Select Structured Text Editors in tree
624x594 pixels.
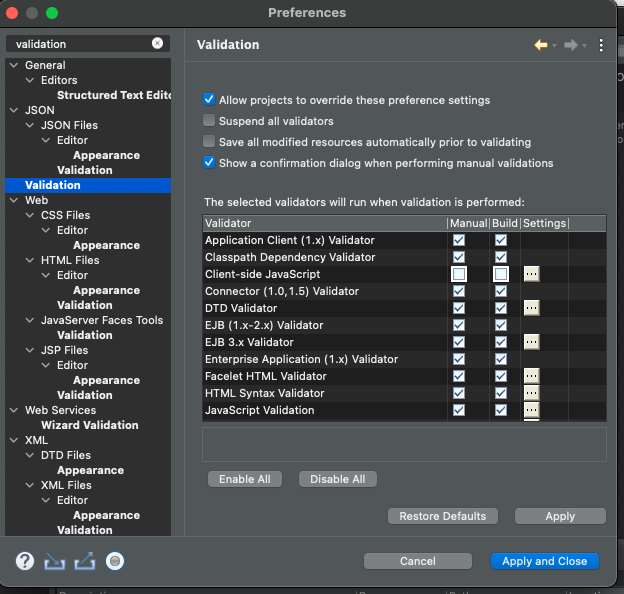(114, 95)
